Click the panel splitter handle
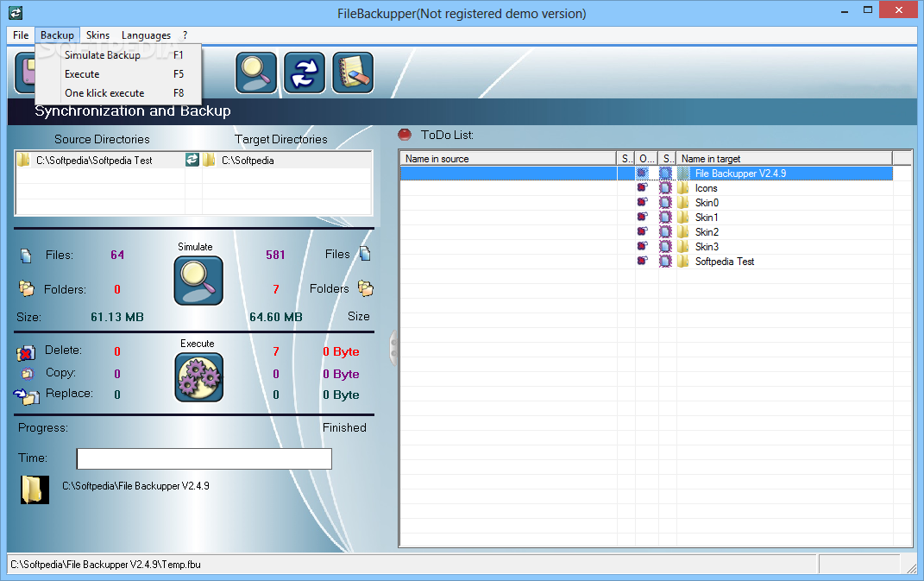The height and width of the screenshot is (581, 924). (x=393, y=348)
